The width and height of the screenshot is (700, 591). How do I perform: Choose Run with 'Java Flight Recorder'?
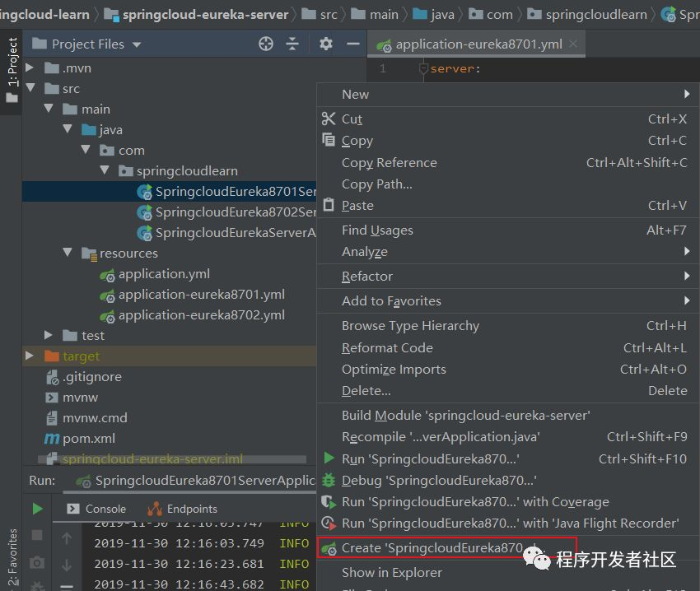[x=508, y=524]
